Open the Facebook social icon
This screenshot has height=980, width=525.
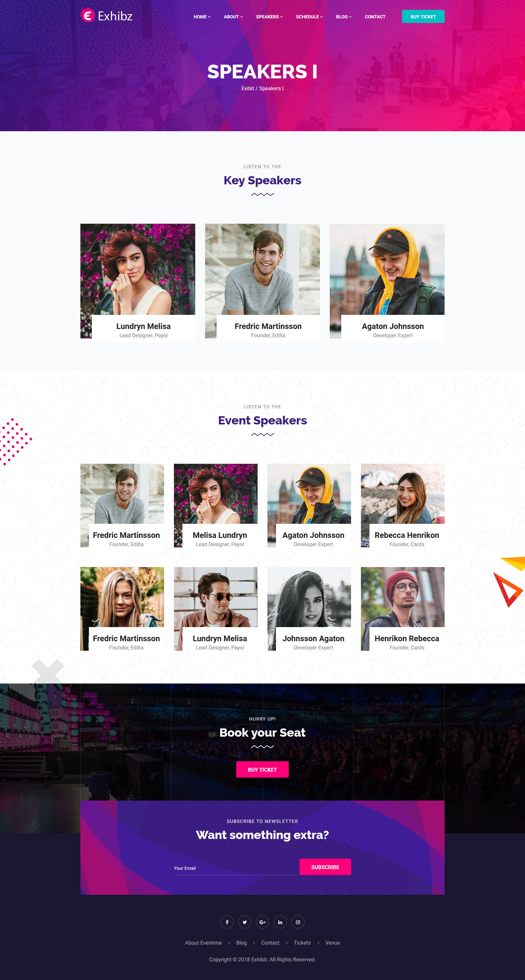(x=227, y=922)
